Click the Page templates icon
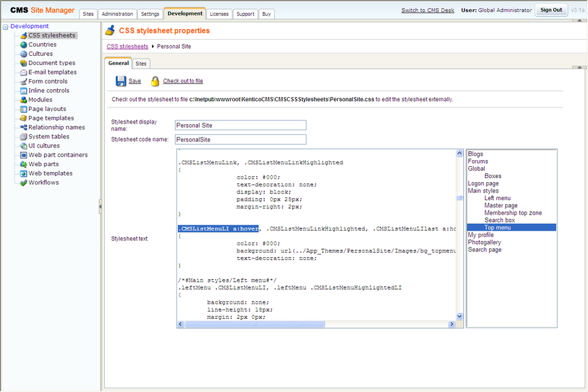 pyautogui.click(x=24, y=118)
